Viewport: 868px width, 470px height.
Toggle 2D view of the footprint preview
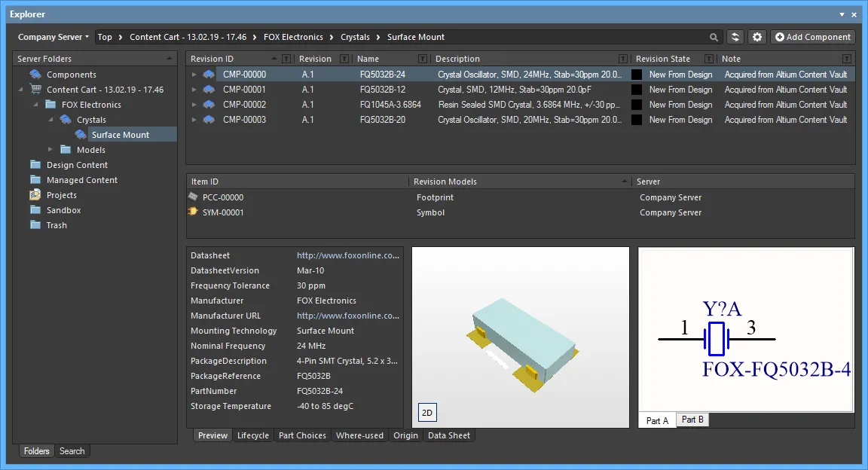pos(427,413)
